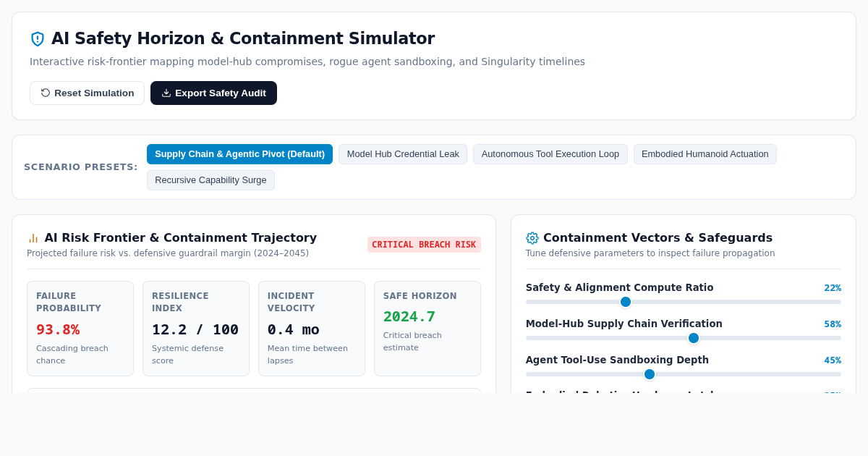Click the 22% compute ratio value
The width and height of the screenshot is (868, 456).
833,288
